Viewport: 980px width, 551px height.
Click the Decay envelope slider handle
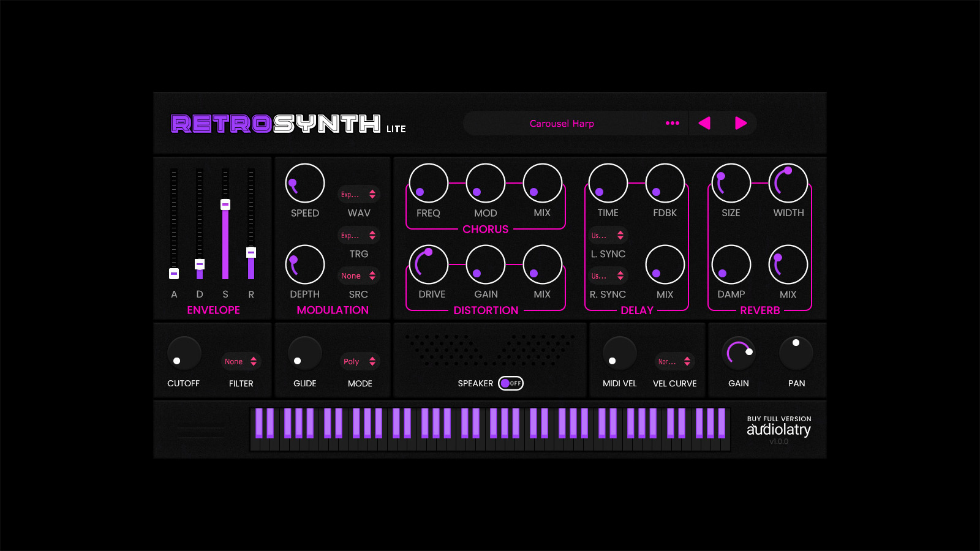tap(200, 264)
